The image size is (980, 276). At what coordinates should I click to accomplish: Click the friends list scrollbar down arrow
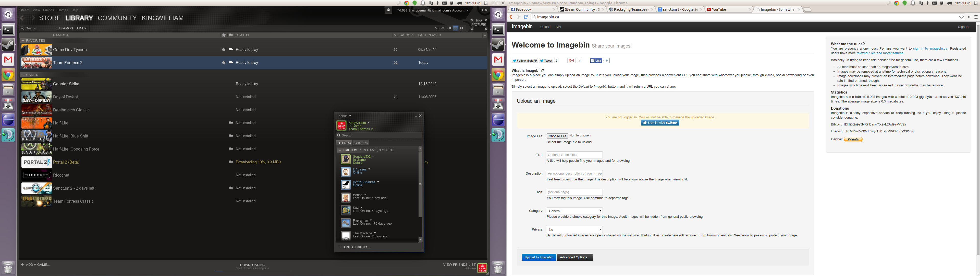click(x=420, y=239)
